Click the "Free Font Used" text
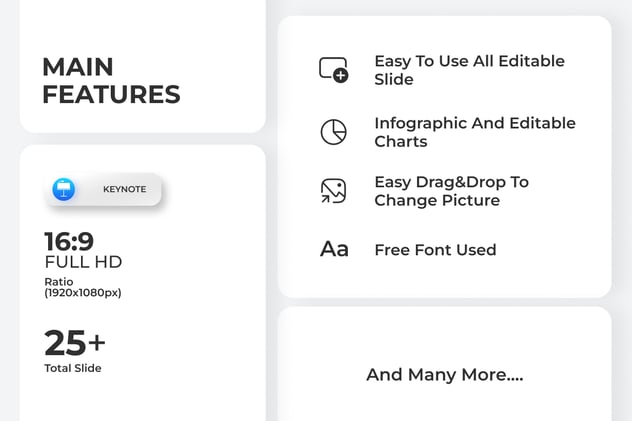The height and width of the screenshot is (421, 632). pos(435,250)
